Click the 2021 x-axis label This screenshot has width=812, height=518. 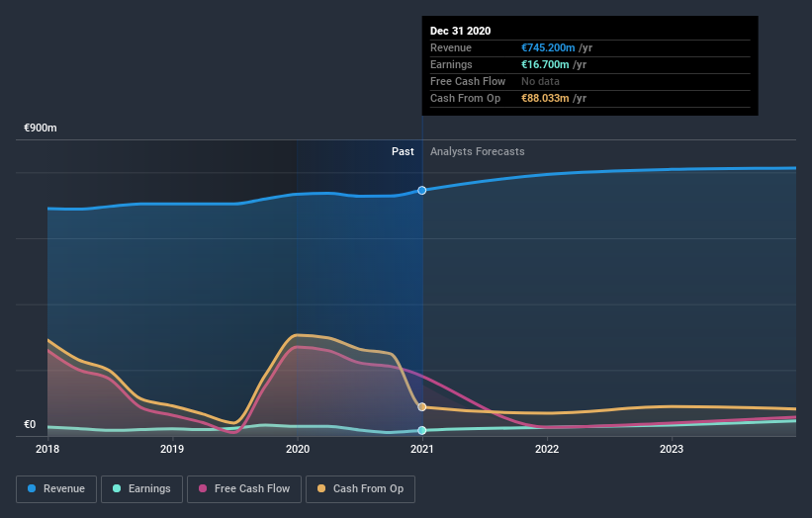click(x=422, y=449)
